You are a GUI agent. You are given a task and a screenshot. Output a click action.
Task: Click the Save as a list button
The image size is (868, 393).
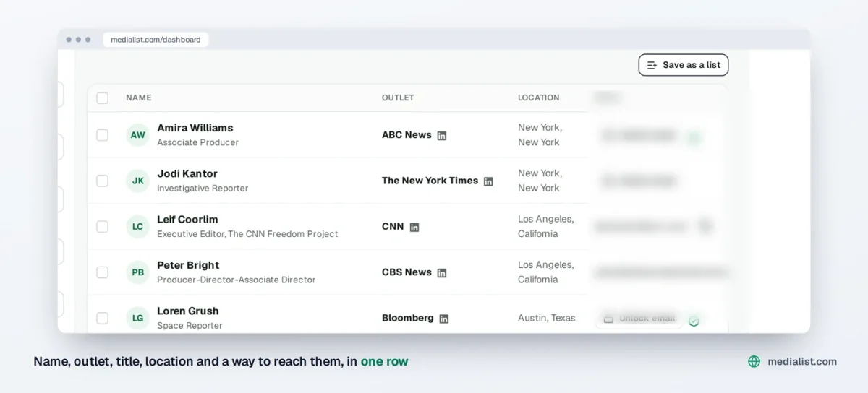pos(684,65)
